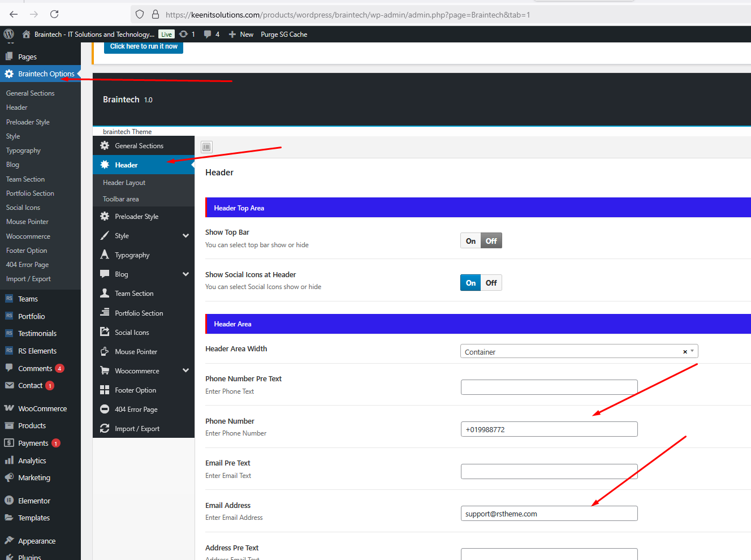This screenshot has height=560, width=751.
Task: Click the plus New content item
Action: pyautogui.click(x=241, y=35)
